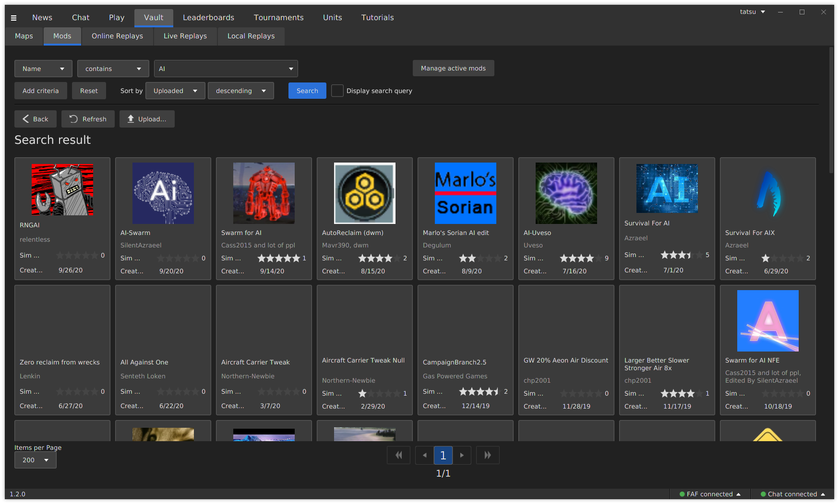Open the contains operator dropdown
Viewport: 839px width, 504px height.
[113, 69]
